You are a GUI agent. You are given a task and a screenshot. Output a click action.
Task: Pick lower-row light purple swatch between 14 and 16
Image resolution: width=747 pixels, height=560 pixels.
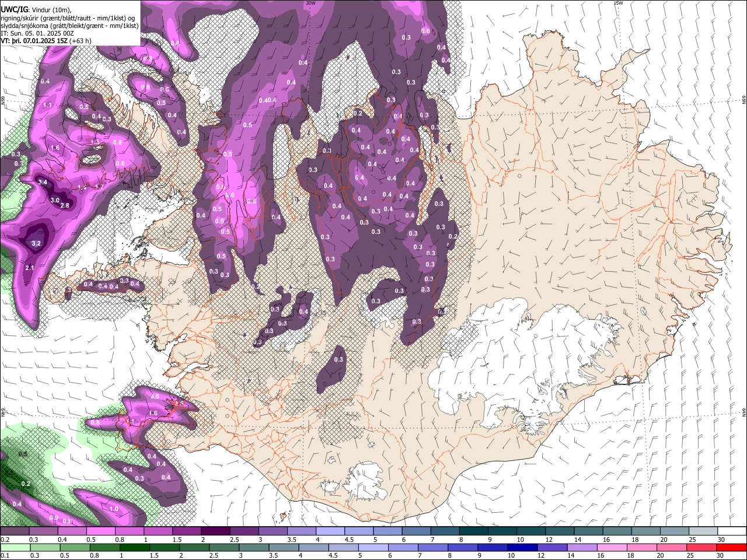(x=582, y=548)
